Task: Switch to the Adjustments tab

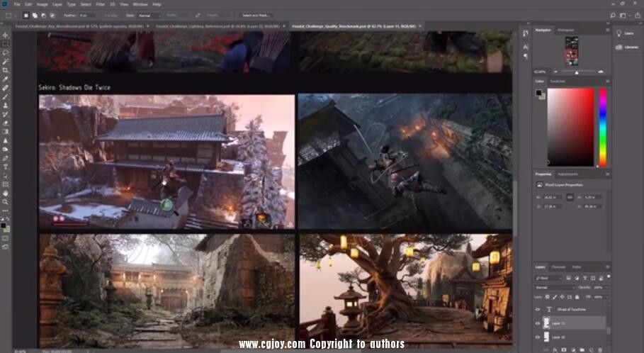Action: [567, 174]
